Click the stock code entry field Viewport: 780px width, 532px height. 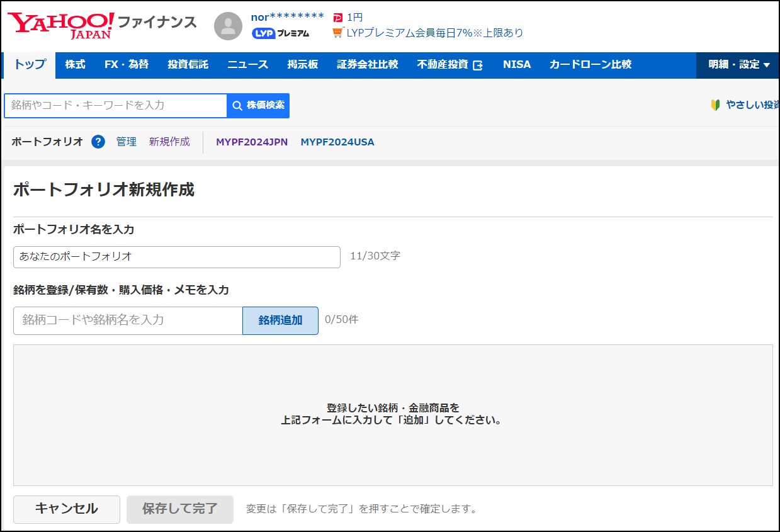(126, 320)
